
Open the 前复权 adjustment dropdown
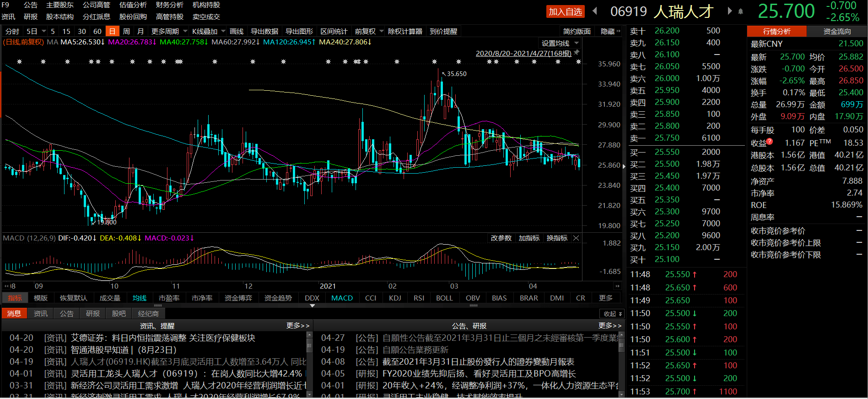[382, 31]
